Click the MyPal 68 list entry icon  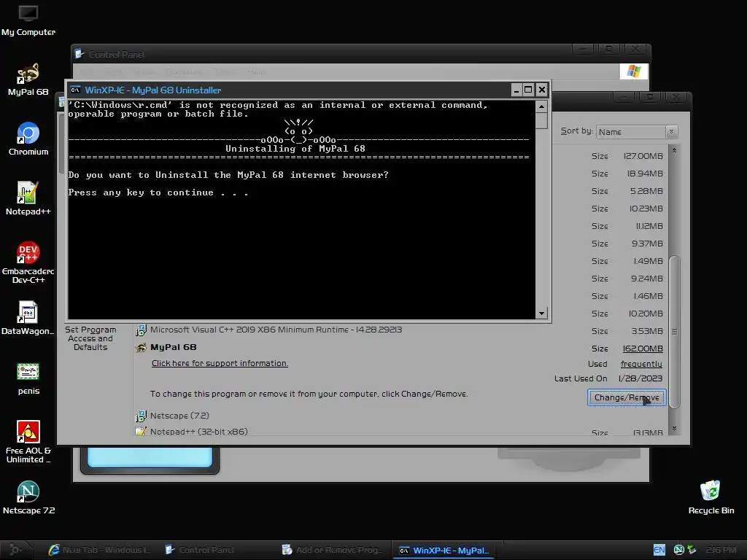click(141, 348)
